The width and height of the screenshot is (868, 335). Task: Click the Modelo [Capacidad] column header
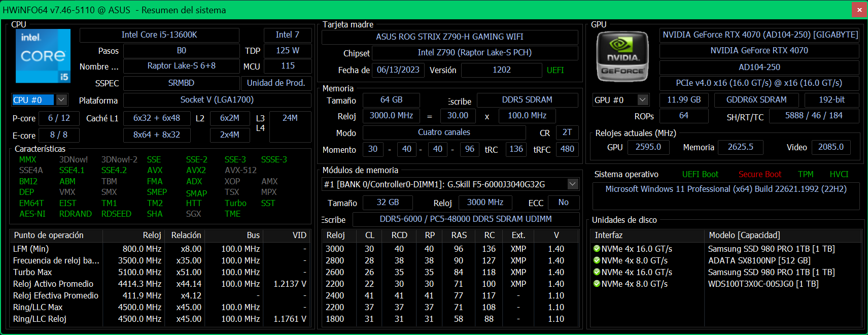(x=783, y=236)
